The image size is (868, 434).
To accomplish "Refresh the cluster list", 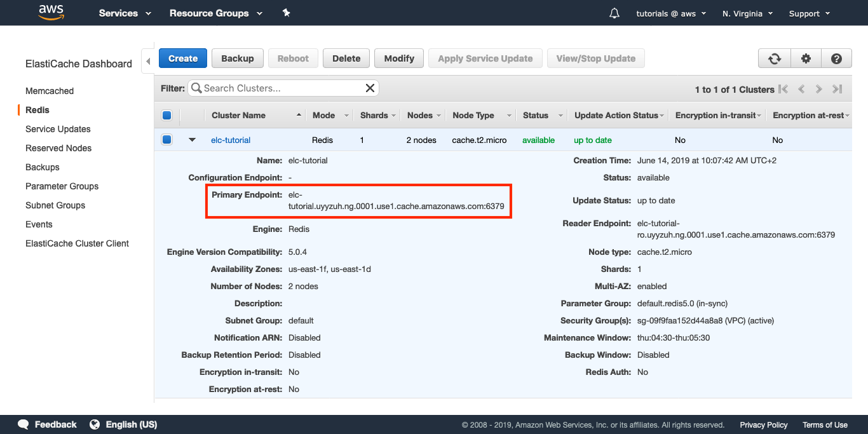I will [x=775, y=58].
